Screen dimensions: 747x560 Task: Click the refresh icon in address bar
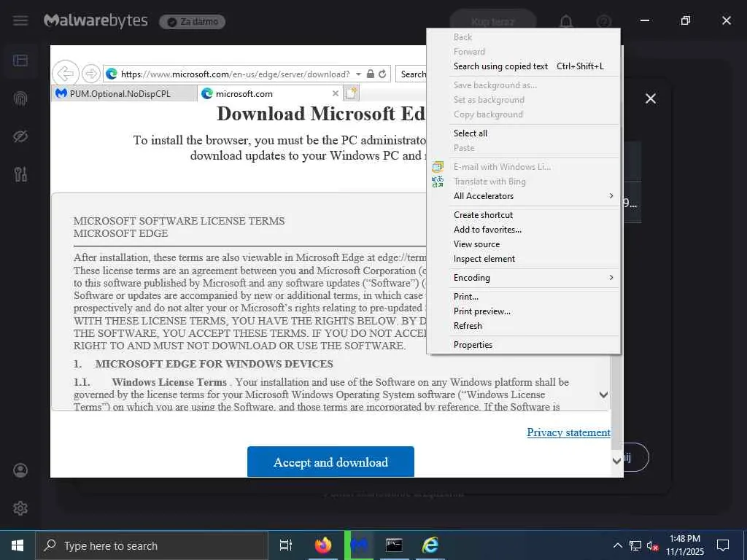point(382,74)
